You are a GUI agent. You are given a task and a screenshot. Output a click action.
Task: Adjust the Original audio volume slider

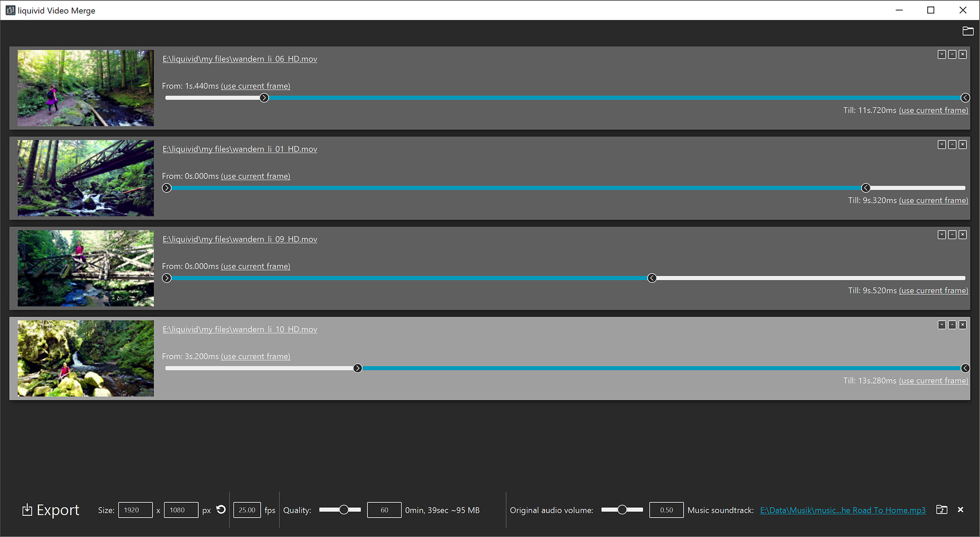tap(622, 509)
